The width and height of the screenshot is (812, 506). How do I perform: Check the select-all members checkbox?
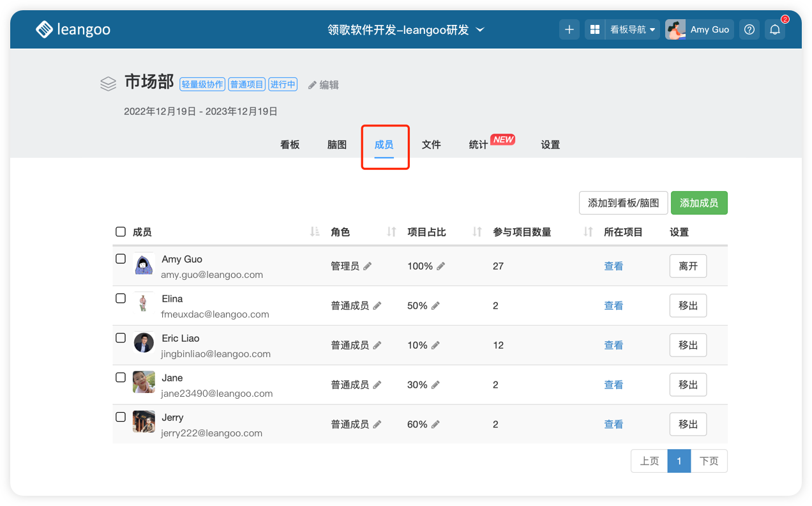pos(121,232)
